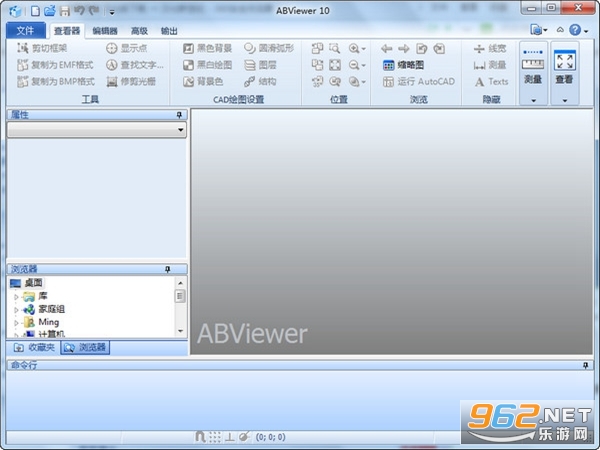Expand the 库 tree node
600x450 pixels.
[16, 297]
